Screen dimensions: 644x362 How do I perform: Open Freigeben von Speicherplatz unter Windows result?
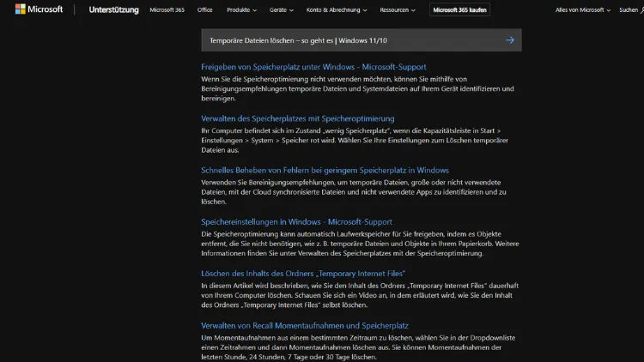[313, 67]
